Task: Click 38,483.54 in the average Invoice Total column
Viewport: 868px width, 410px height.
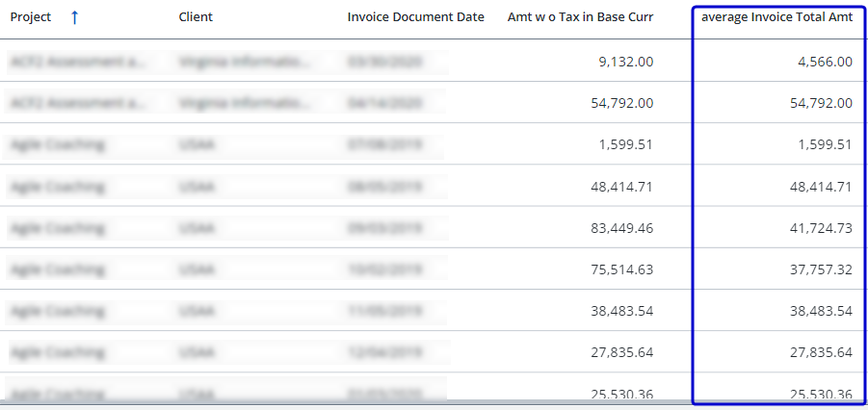Action: tap(820, 311)
